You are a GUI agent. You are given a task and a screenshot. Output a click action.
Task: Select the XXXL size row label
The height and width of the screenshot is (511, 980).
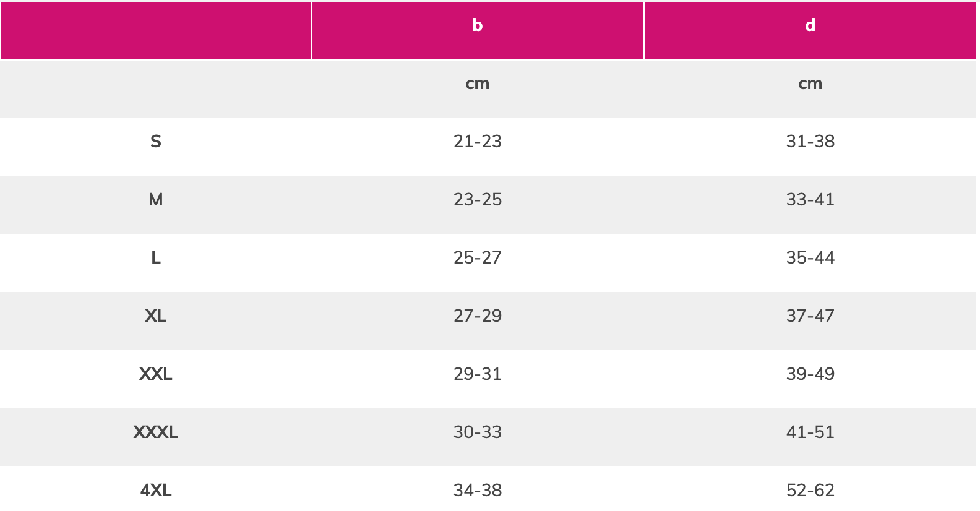pos(156,432)
